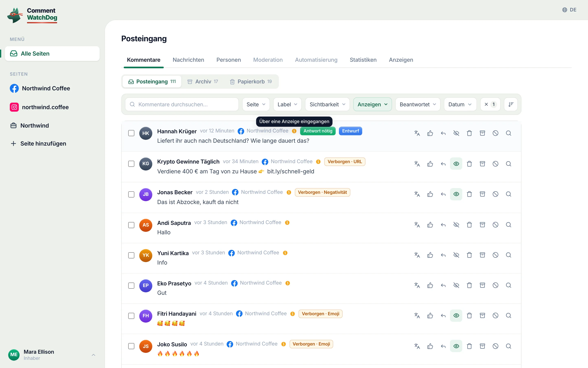The width and height of the screenshot is (588, 368).
Task: Click the sort order icon in the filter bar
Action: (511, 104)
